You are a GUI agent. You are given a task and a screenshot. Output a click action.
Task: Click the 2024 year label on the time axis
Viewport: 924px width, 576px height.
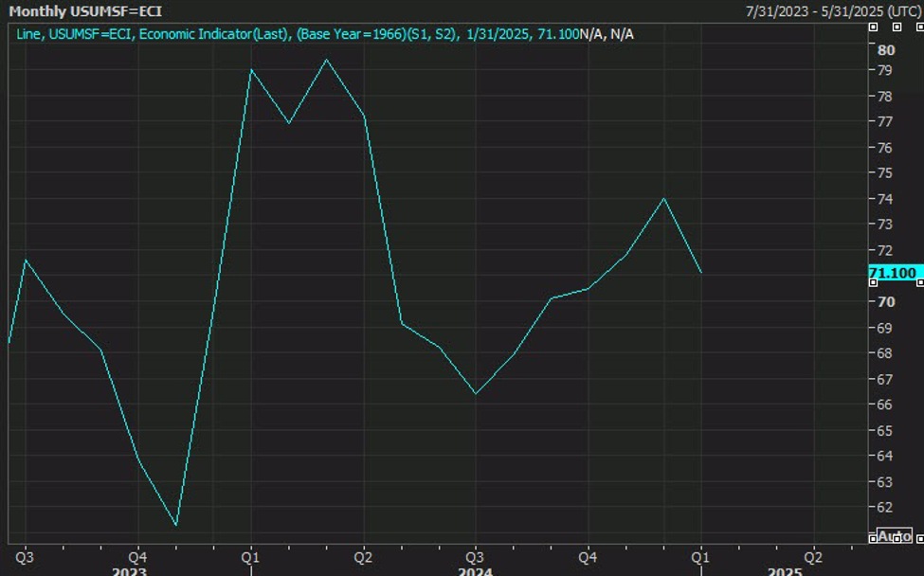475,571
